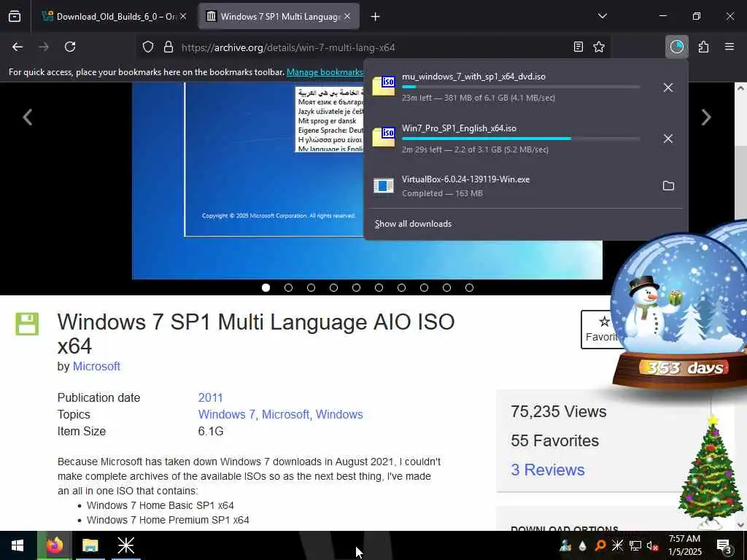Open a new tab with plus button
Image resolution: width=747 pixels, height=560 pixels.
point(376,17)
